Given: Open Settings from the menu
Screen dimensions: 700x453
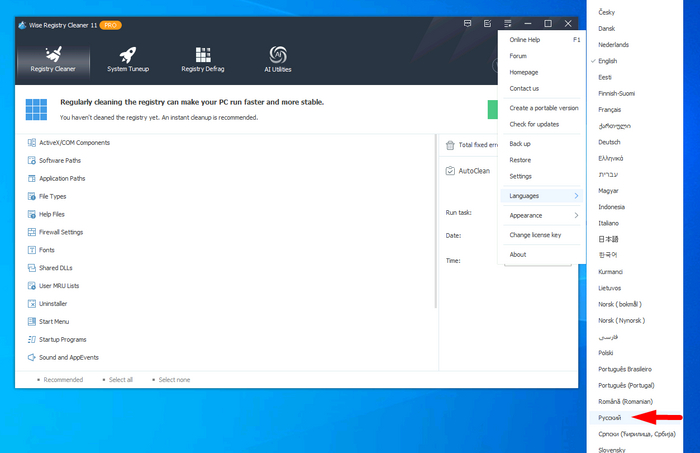Looking at the screenshot, I should pos(521,176).
